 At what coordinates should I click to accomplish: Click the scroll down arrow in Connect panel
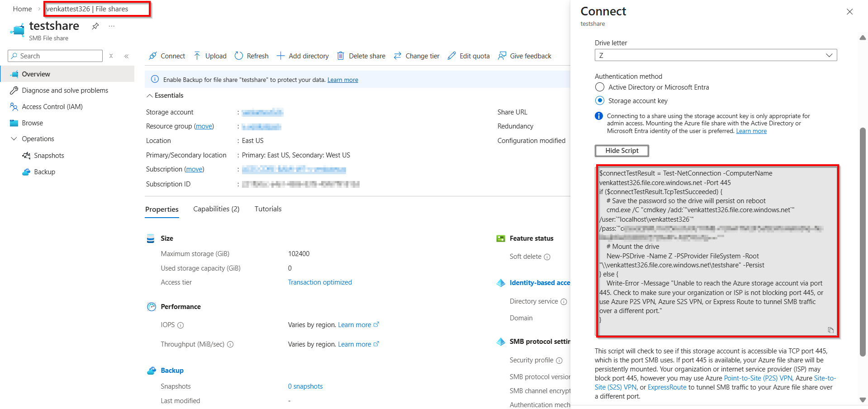coord(863,400)
